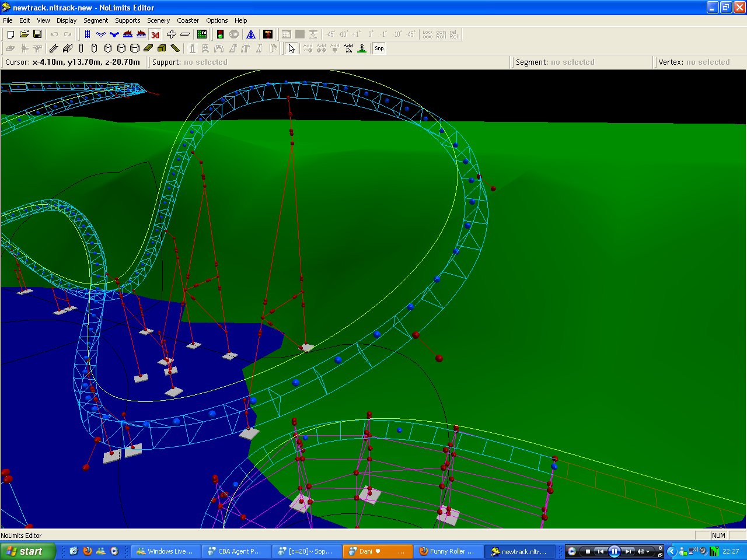Zoom out with the minus icon

pos(185,34)
